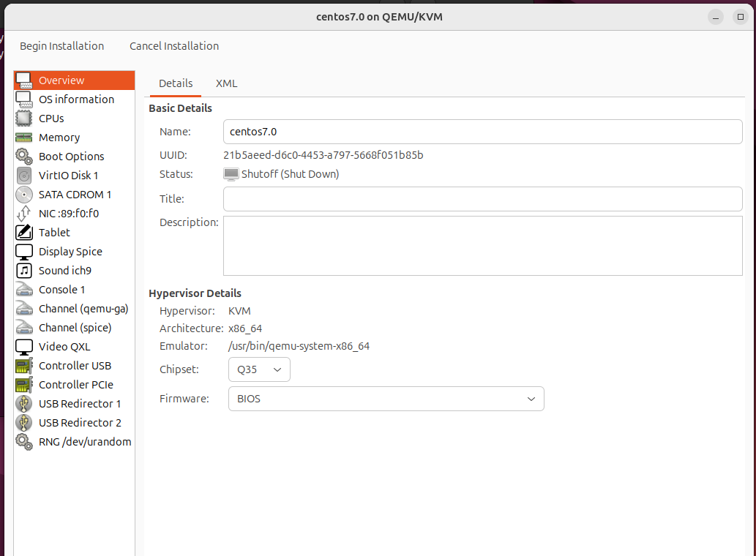The height and width of the screenshot is (556, 756).
Task: Click the SATA CDROM 1 disc icon
Action: (23, 195)
